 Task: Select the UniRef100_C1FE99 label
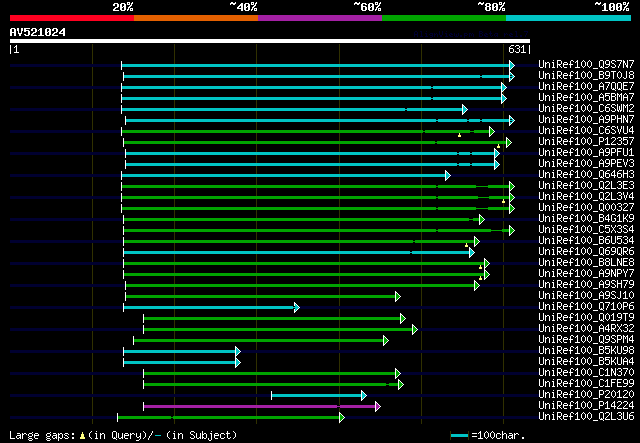586,384
